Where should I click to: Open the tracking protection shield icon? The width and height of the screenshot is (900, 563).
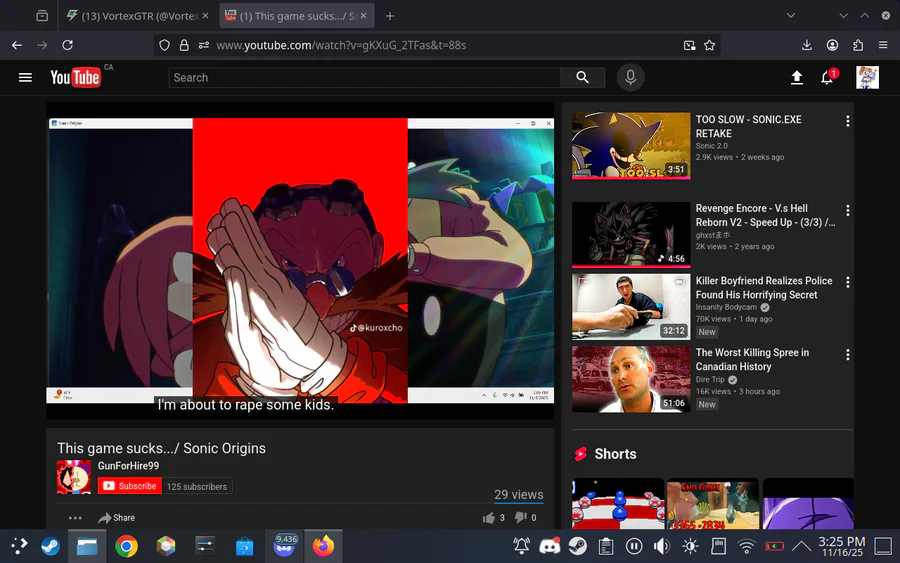click(164, 45)
